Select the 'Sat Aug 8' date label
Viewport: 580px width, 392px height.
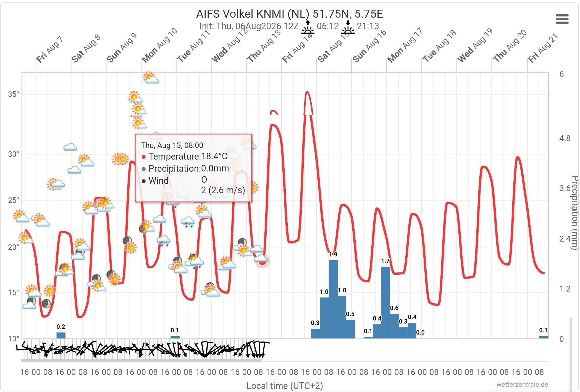[86, 49]
